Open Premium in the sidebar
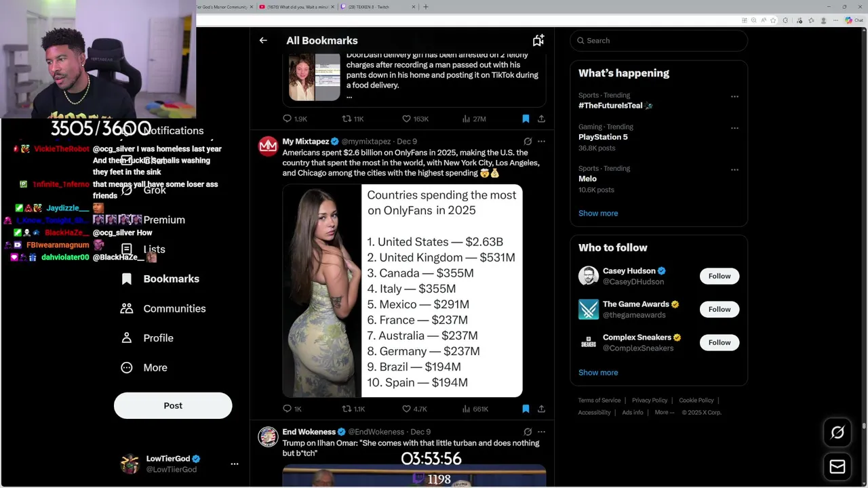The image size is (868, 488). click(164, 220)
